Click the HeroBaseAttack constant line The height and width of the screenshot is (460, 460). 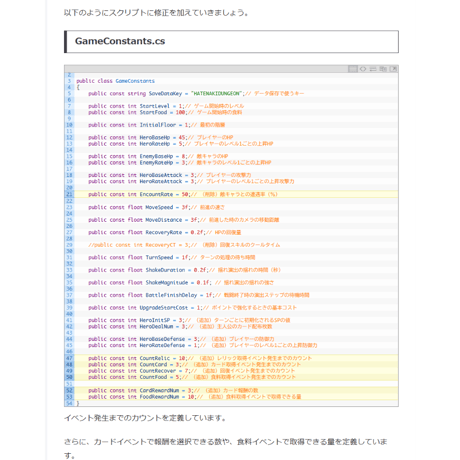(170, 175)
